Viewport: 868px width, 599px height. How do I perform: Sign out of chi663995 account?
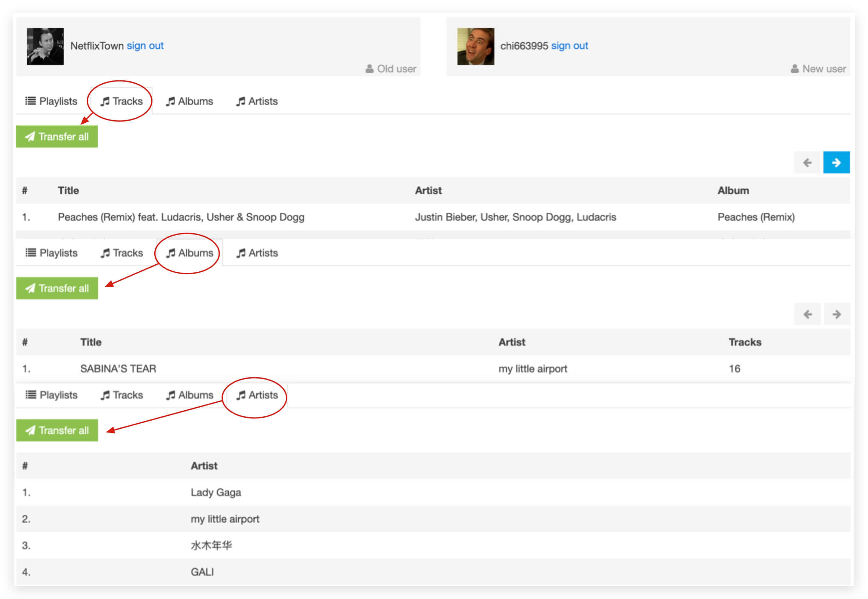tap(570, 46)
